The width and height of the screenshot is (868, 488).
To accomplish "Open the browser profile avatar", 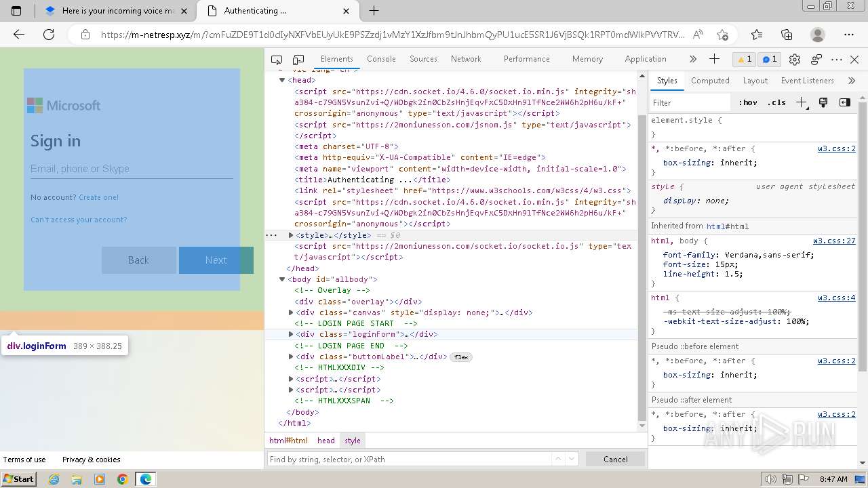I will click(x=818, y=35).
